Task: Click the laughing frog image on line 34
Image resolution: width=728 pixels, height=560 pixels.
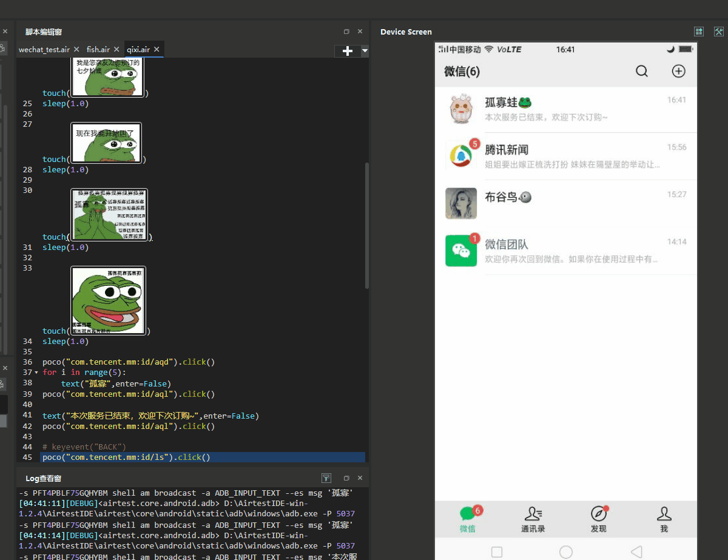Action: click(x=109, y=300)
